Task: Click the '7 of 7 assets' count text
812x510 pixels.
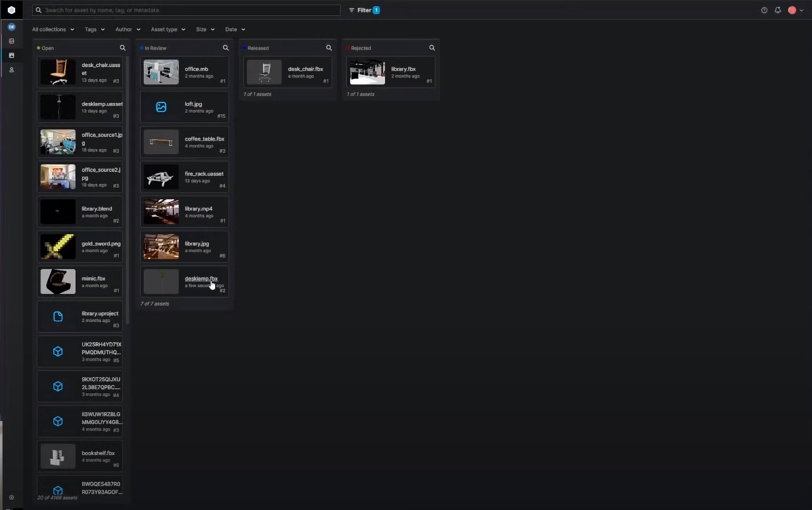Action: coord(154,304)
